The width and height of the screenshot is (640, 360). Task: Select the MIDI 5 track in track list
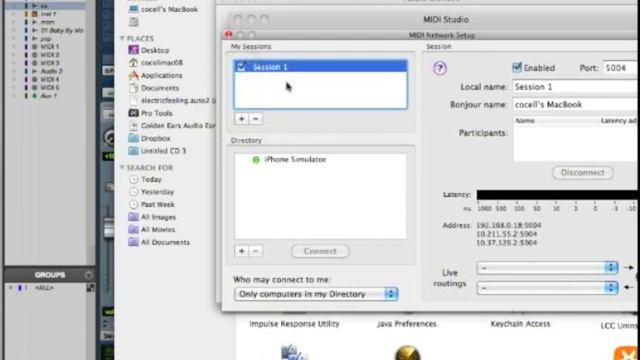pyautogui.click(x=50, y=87)
